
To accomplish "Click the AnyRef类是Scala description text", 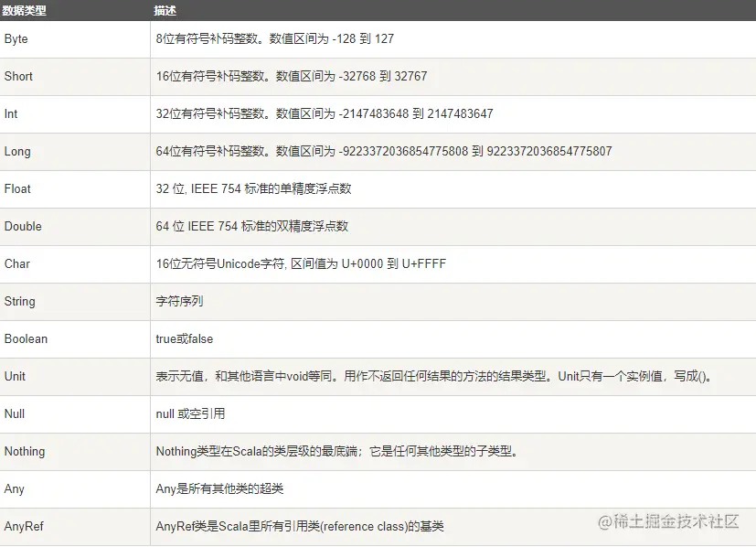I will click(300, 526).
